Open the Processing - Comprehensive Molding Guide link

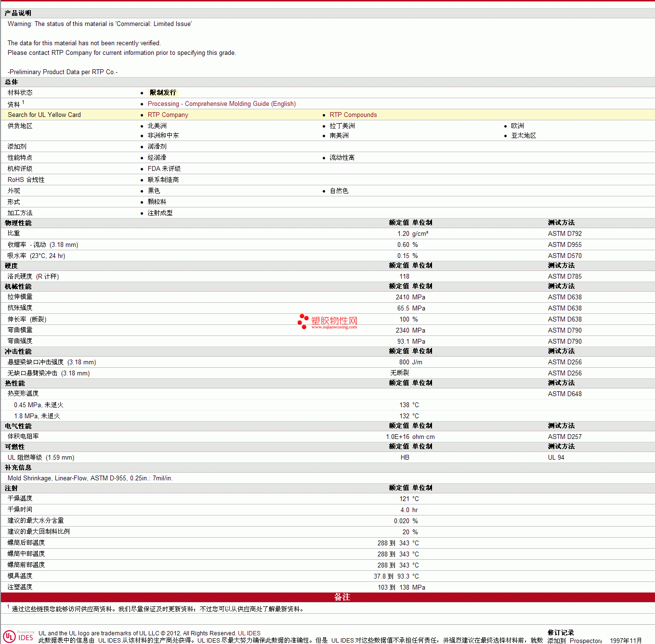222,104
